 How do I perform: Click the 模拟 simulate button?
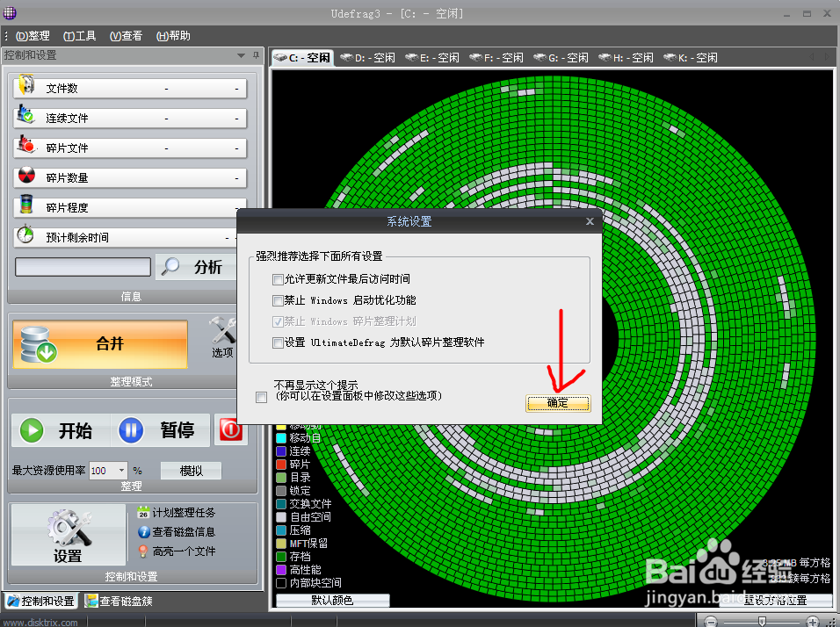[x=191, y=471]
